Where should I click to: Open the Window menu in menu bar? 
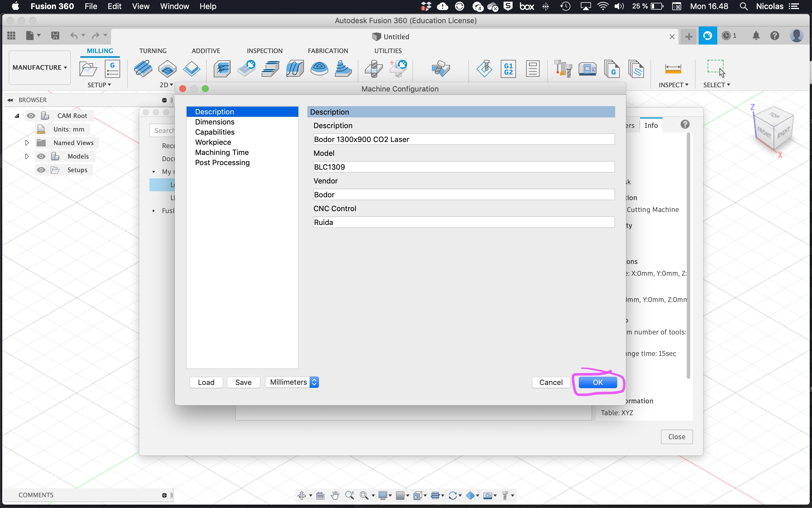pos(175,6)
